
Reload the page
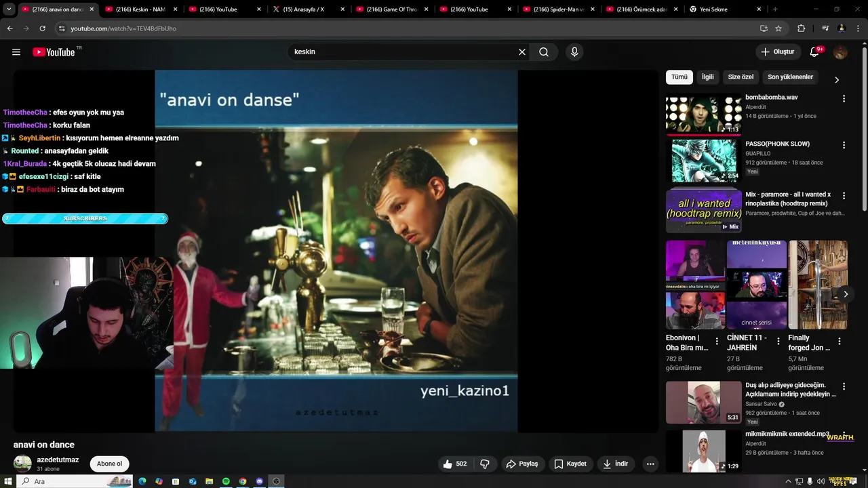tap(42, 28)
